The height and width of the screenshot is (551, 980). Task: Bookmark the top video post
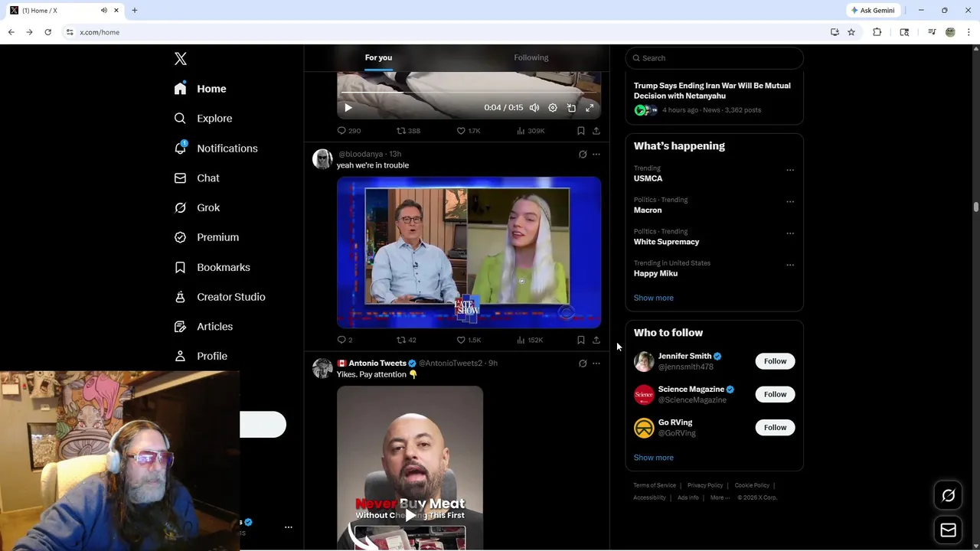point(581,131)
